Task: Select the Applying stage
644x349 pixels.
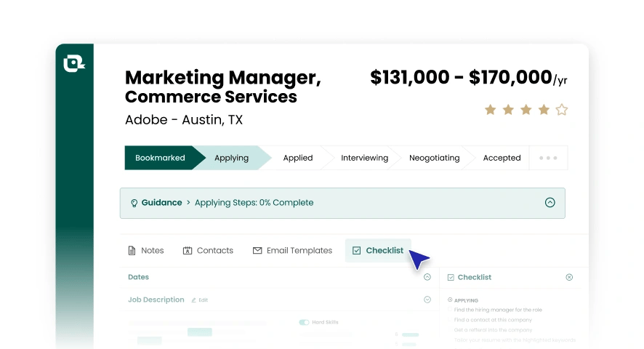Action: click(232, 158)
